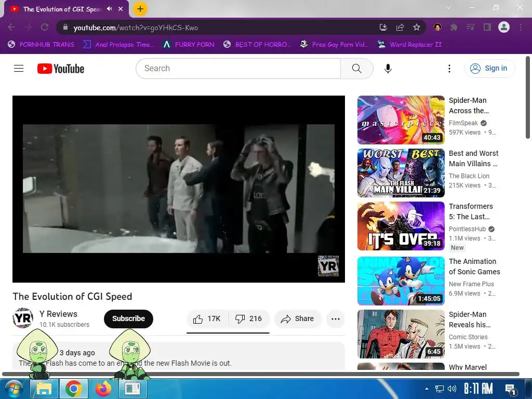Go back in browser history

point(11,27)
